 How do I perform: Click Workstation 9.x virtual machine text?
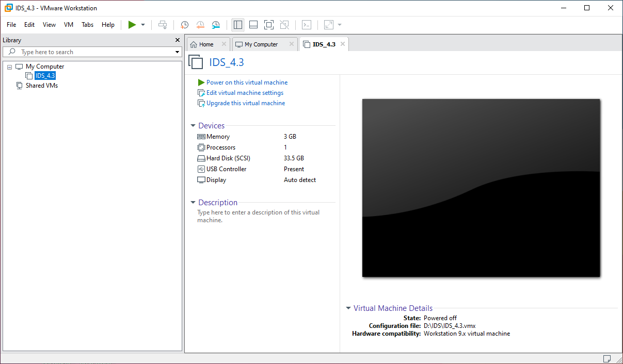[467, 334]
